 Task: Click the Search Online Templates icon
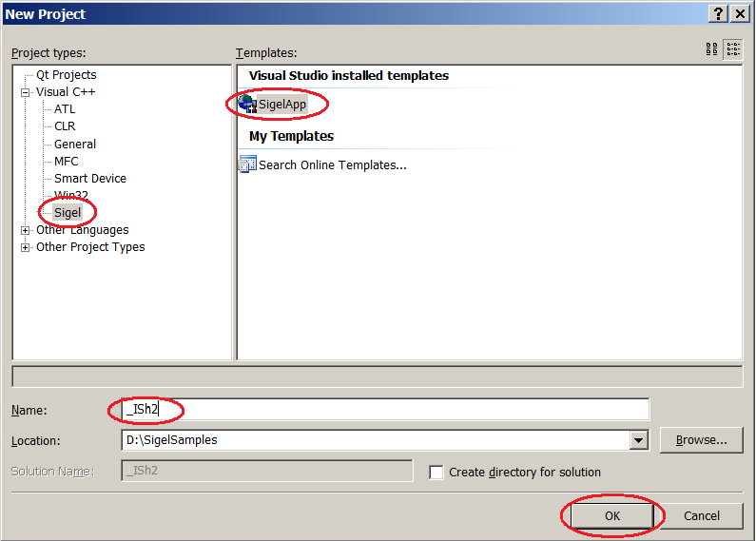(x=247, y=164)
